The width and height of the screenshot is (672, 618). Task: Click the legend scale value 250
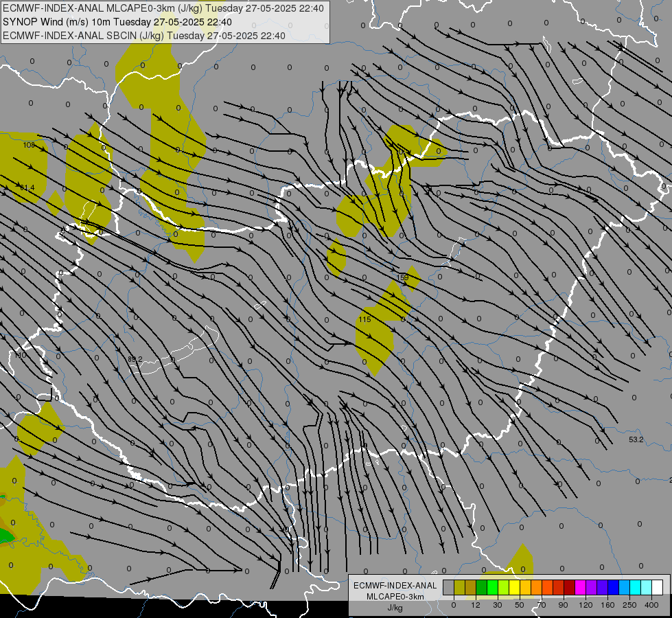629,605
